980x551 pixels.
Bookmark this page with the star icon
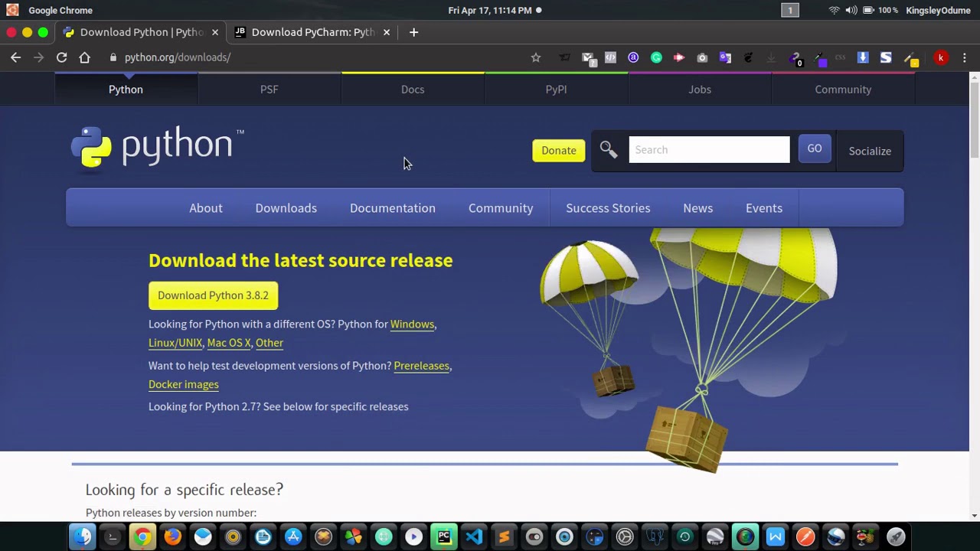pyautogui.click(x=536, y=57)
